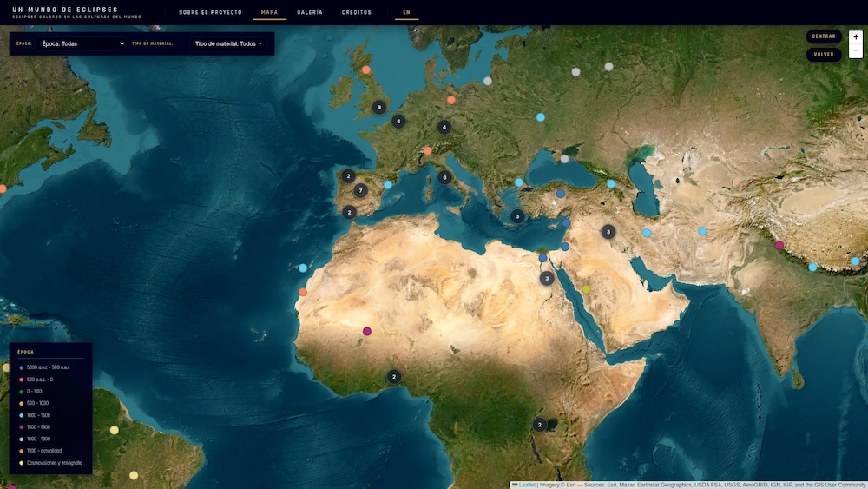Image resolution: width=868 pixels, height=489 pixels.
Task: Click the green 0 - 500 legend swatch
Action: [x=22, y=392]
